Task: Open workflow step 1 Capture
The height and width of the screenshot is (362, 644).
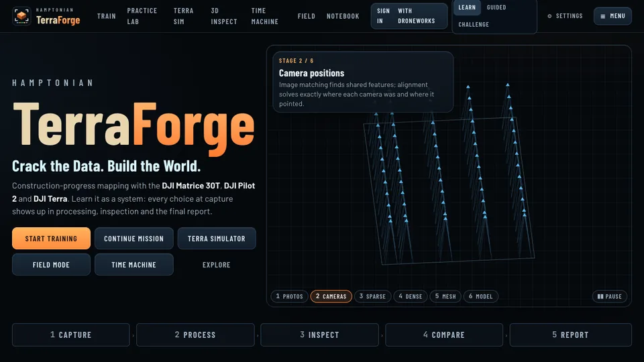Action: 71,335
